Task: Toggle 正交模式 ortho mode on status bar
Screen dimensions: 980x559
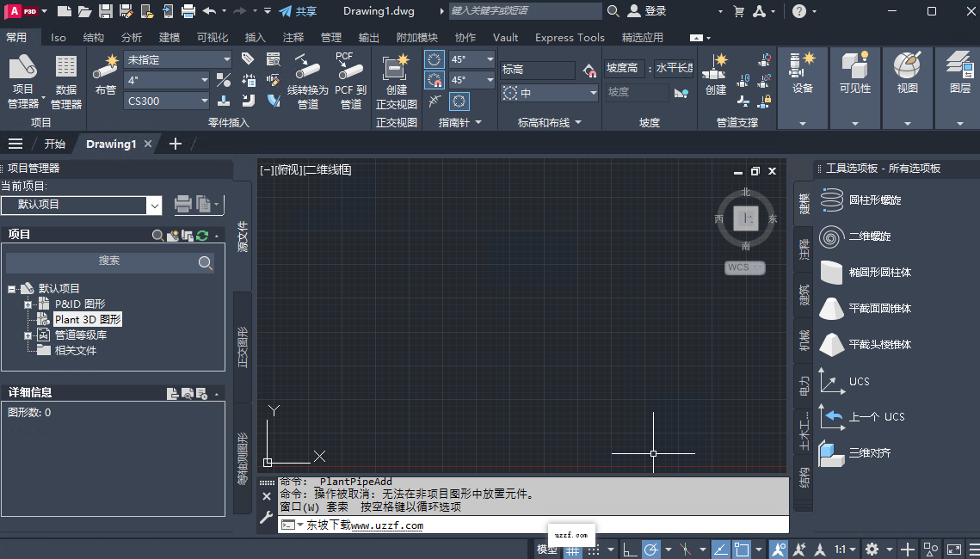Action: pos(631,549)
